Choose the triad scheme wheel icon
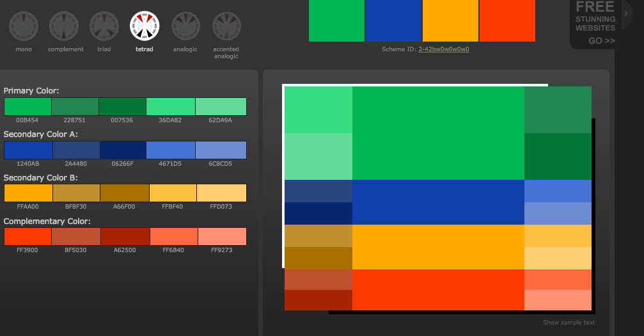The height and width of the screenshot is (336, 644). tap(104, 26)
